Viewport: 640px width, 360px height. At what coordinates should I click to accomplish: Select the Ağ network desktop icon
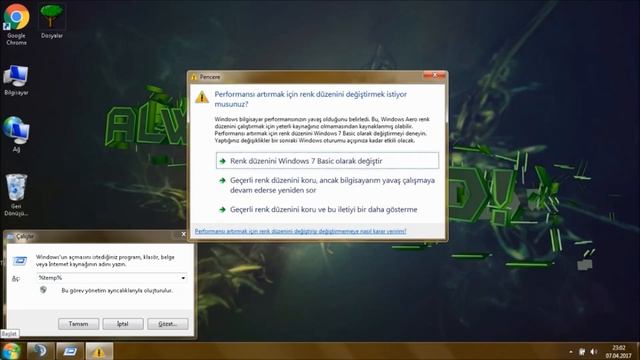[16, 135]
